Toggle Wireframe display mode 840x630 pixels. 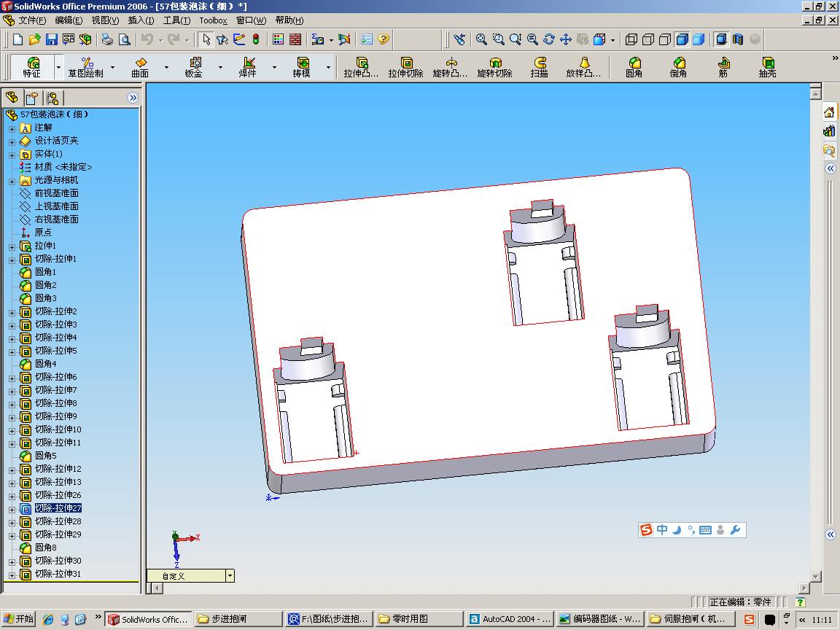pos(631,39)
